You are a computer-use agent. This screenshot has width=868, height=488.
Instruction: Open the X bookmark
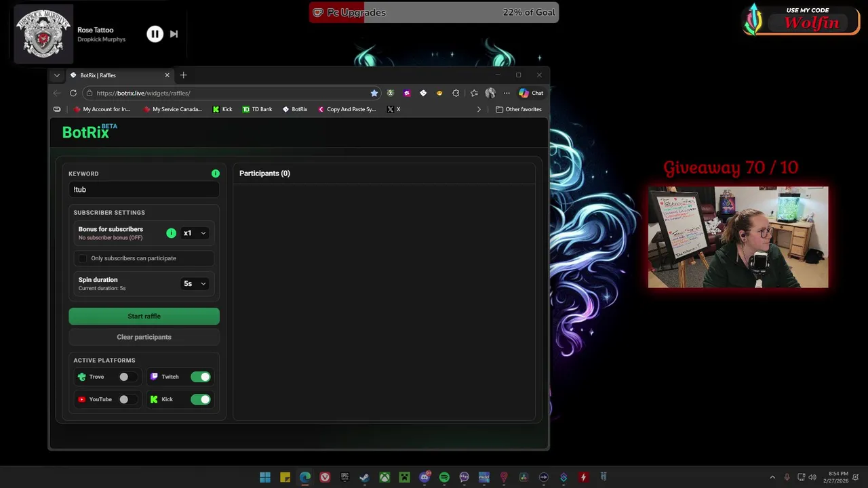tap(393, 109)
